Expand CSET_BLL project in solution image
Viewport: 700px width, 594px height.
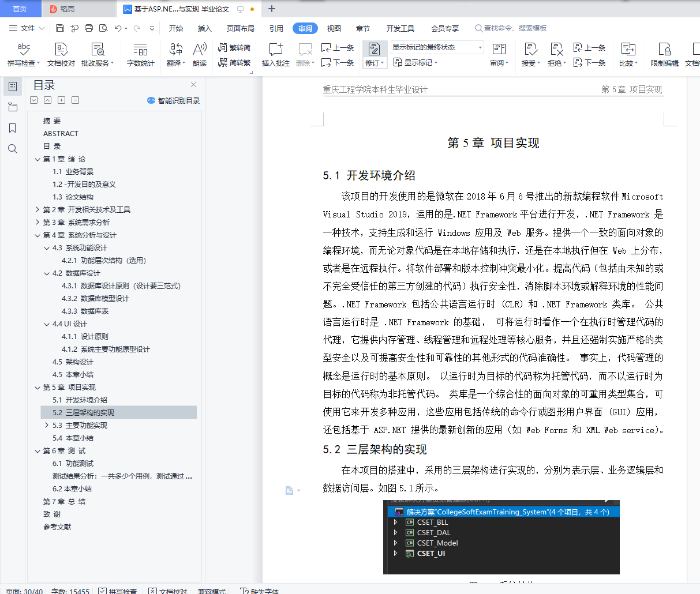tap(395, 522)
